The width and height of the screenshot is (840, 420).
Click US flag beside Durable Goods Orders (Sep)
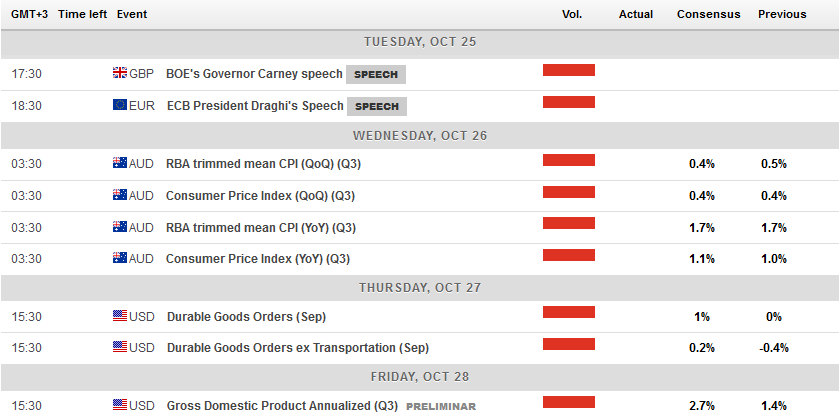pos(119,316)
